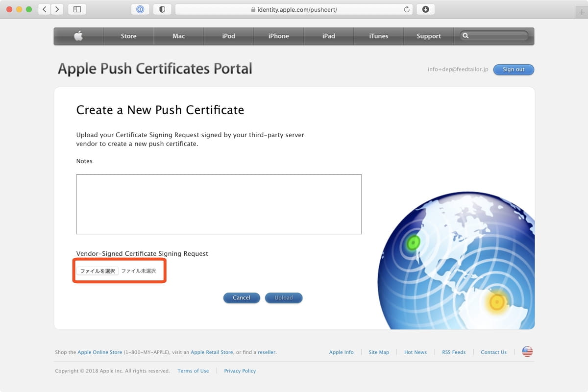Image resolution: width=588 pixels, height=392 pixels.
Task: Click the privacy shield toolbar icon
Action: pos(162,9)
